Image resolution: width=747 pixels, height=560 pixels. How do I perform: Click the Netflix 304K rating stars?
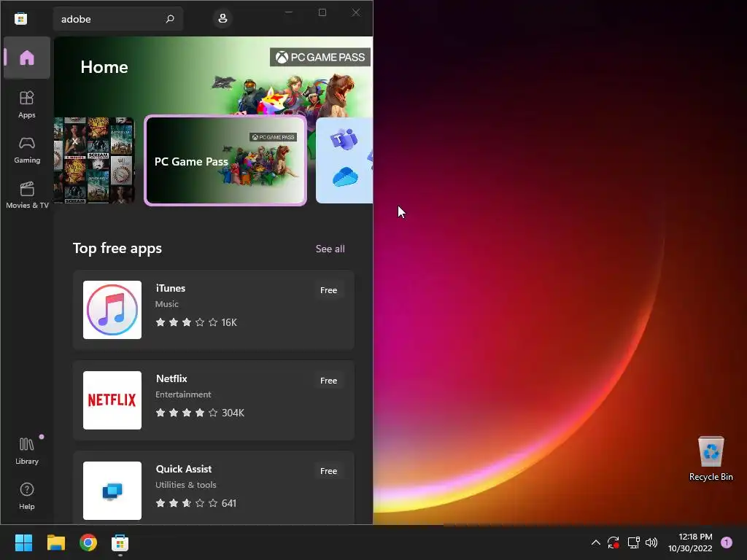(186, 413)
